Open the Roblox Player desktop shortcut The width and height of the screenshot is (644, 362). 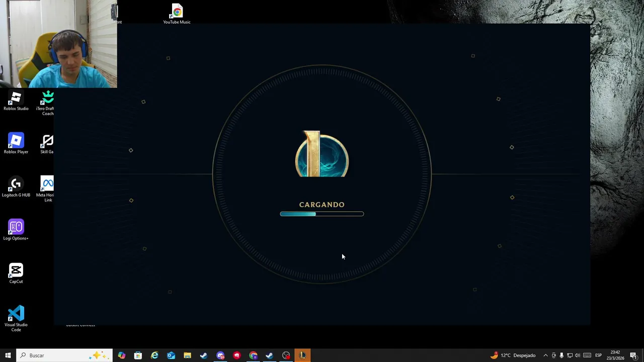pos(16,144)
